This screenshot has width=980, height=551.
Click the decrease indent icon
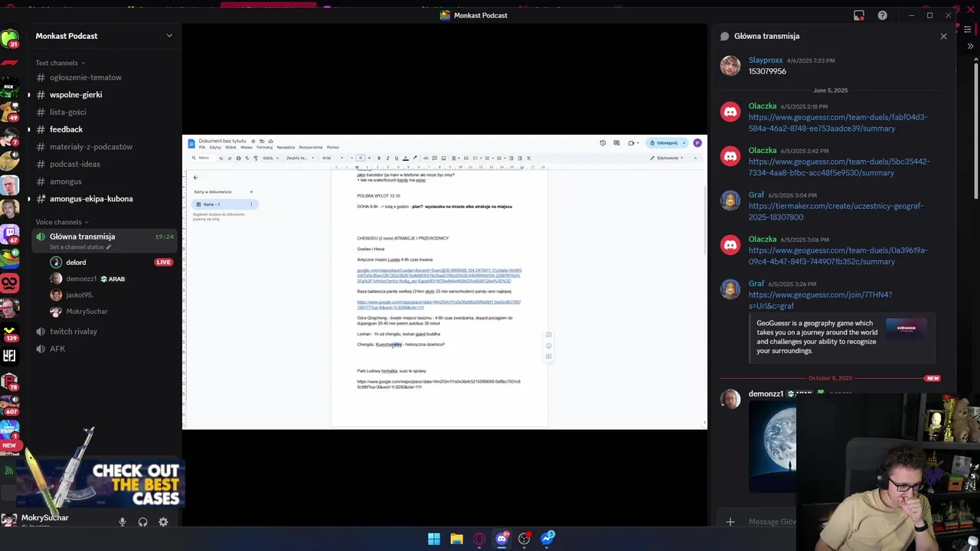[511, 158]
